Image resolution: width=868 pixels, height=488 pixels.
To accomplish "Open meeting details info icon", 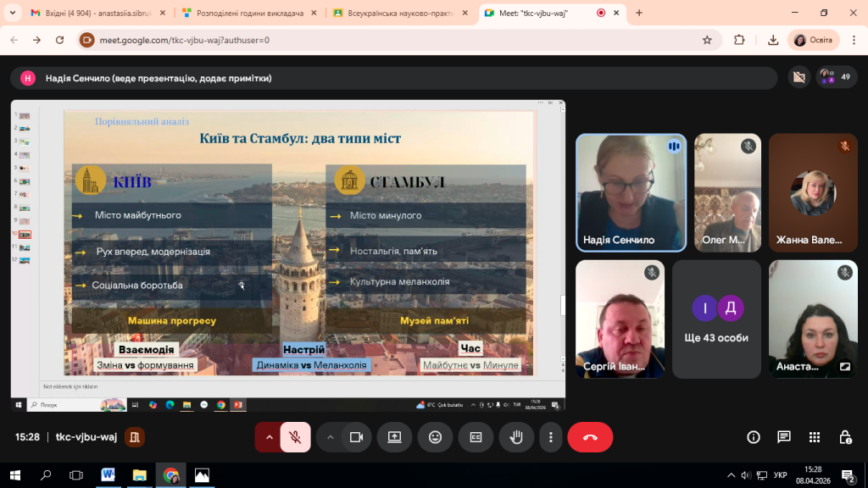I will click(754, 437).
